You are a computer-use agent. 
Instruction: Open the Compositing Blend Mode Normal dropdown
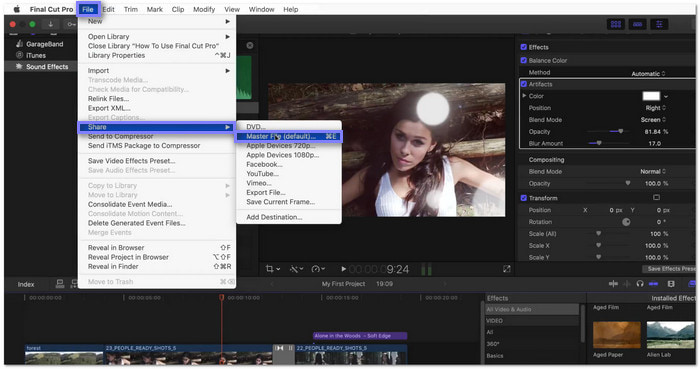653,171
